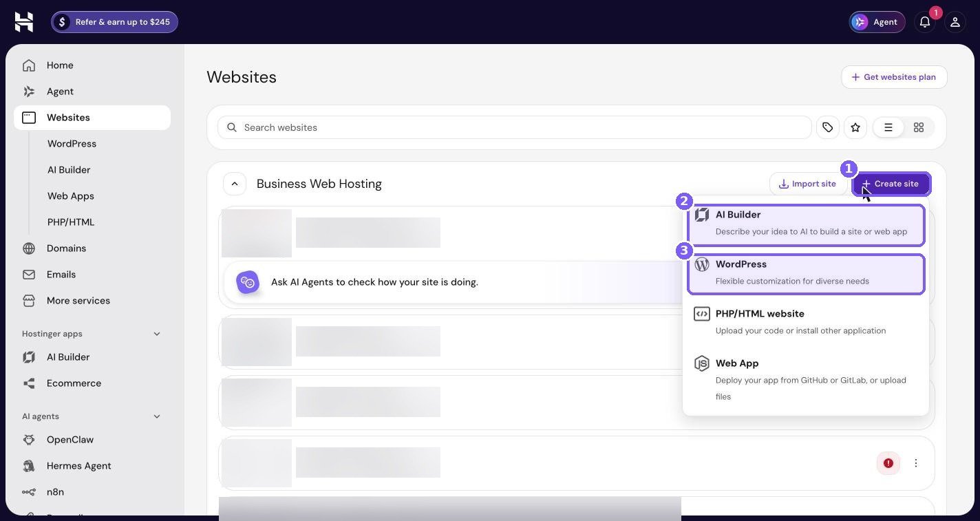This screenshot has height=521, width=980.
Task: Open Web Apps in sidebar
Action: point(71,196)
